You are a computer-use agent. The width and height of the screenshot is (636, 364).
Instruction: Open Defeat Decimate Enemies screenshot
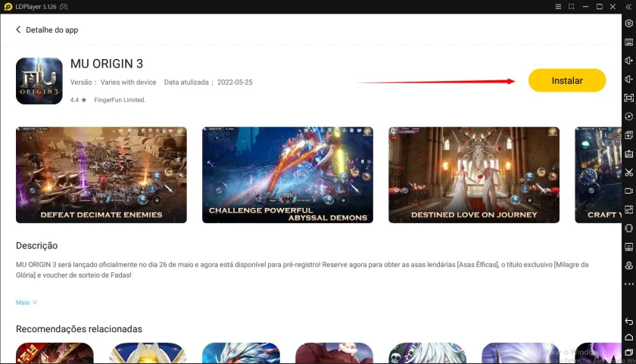(101, 175)
